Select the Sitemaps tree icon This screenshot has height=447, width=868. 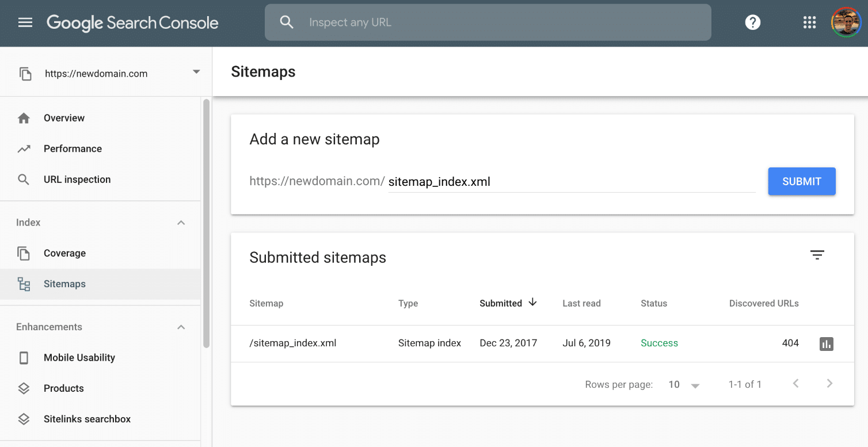[x=24, y=284]
